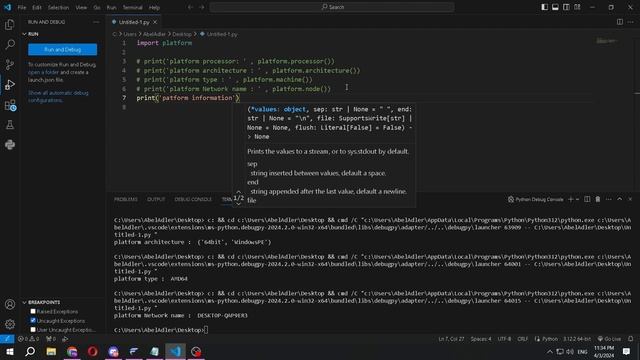Viewport: 640px width, 360px height.
Task: Open the Terminal menu
Action: 133,7
